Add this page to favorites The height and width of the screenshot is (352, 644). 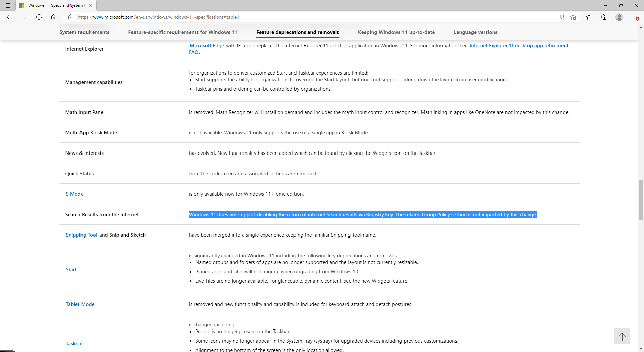(x=573, y=17)
